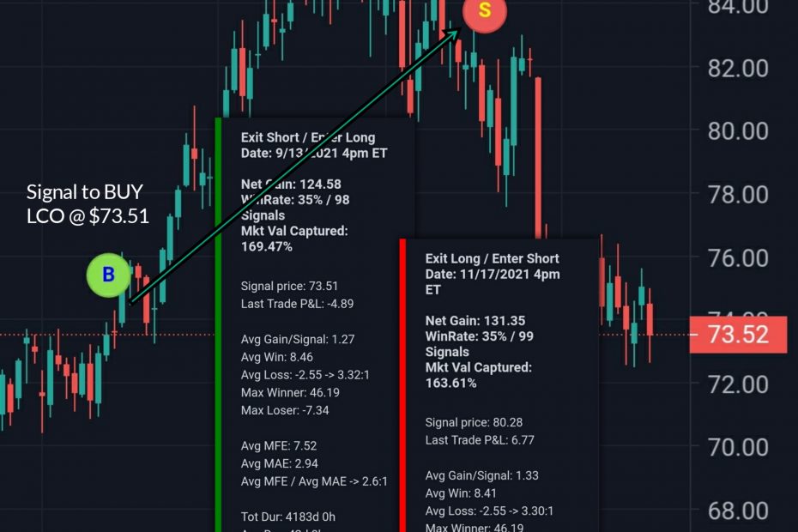
Task: Click the red vertical bar of short tooltip
Action: pyautogui.click(x=402, y=386)
